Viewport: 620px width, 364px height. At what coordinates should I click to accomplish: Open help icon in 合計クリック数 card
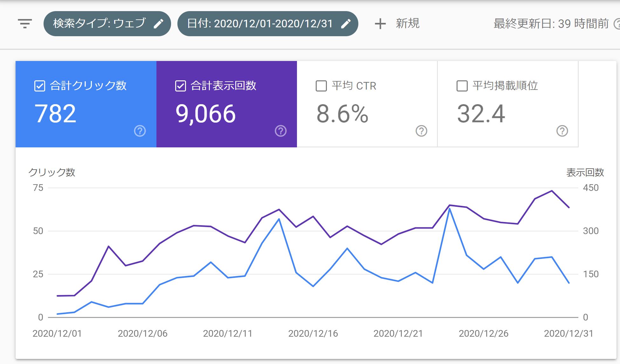140,131
